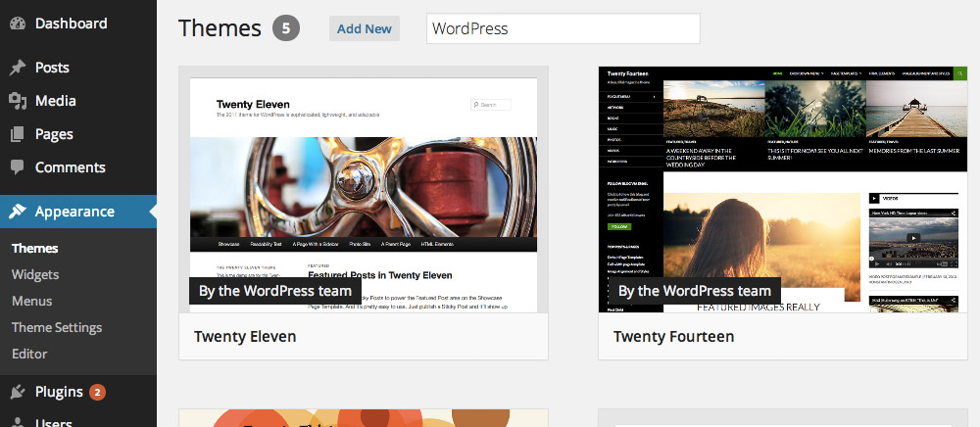Image resolution: width=980 pixels, height=427 pixels.
Task: Click the Posts pushpin icon
Action: coord(18,68)
